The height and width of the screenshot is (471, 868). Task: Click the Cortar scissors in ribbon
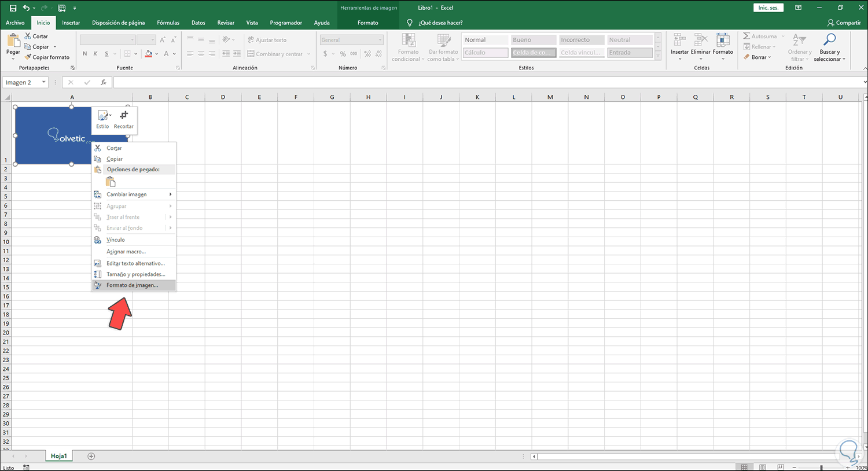coord(28,36)
